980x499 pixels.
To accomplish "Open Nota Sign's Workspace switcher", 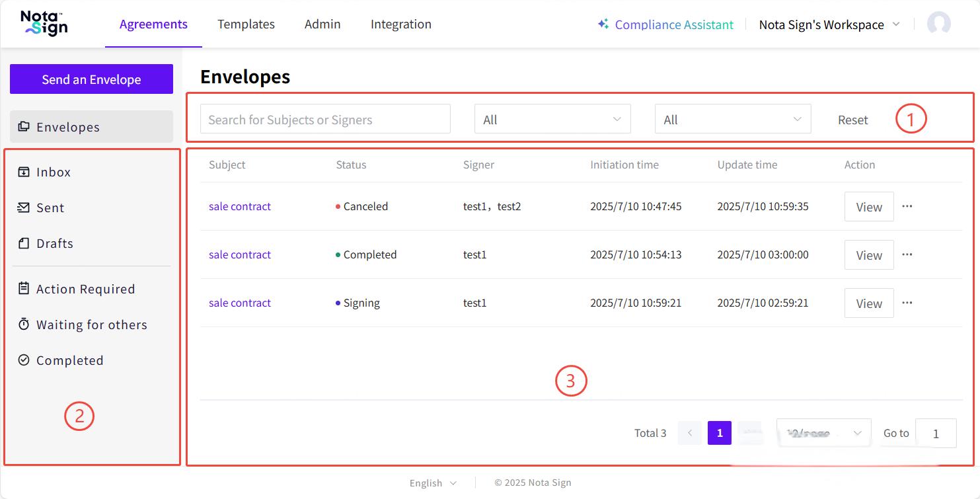I will pyautogui.click(x=829, y=24).
